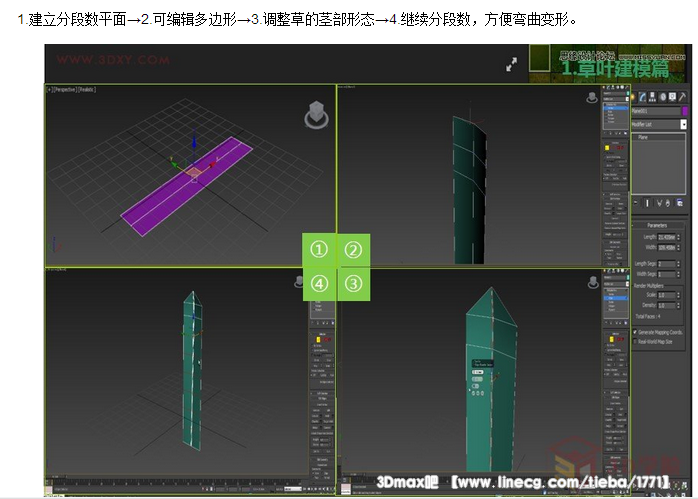Open the purple object color swatch
This screenshot has width=698, height=499.
pos(685,111)
